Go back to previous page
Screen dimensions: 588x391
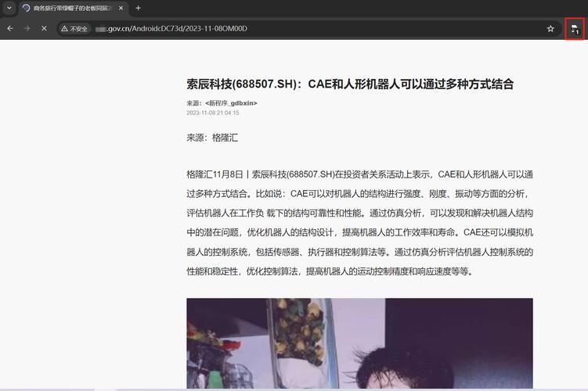point(10,28)
